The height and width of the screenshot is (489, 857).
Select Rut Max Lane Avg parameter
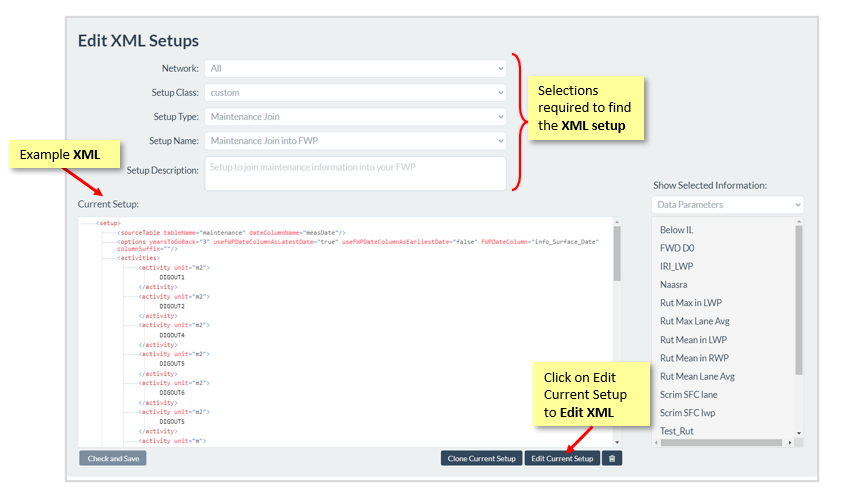pyautogui.click(x=695, y=321)
